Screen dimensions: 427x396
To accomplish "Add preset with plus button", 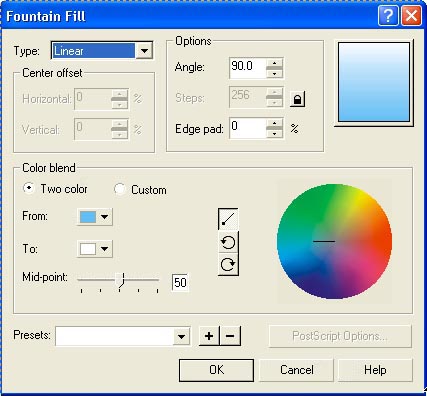I will pyautogui.click(x=209, y=336).
